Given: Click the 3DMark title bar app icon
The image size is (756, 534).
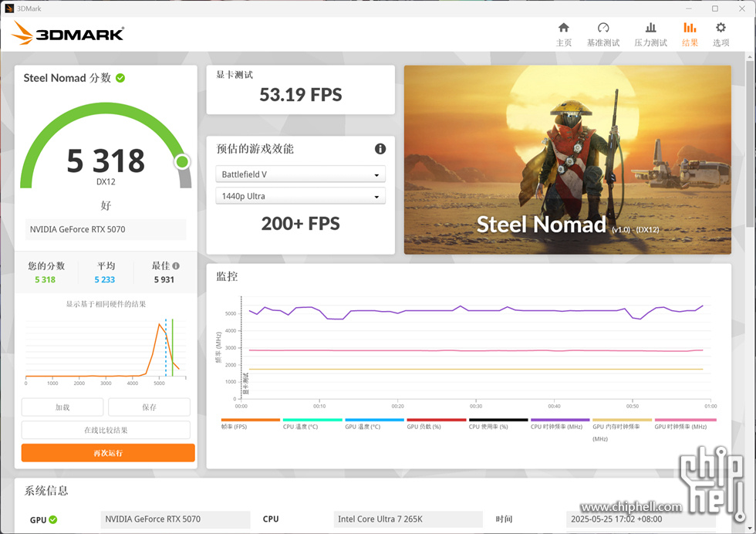Looking at the screenshot, I should pyautogui.click(x=9, y=8).
